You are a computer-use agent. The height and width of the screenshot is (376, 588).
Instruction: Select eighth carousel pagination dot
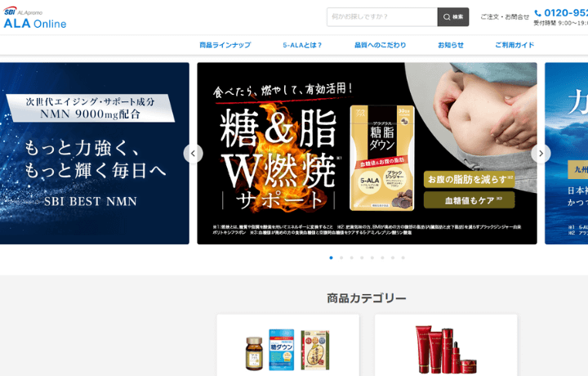(x=403, y=257)
